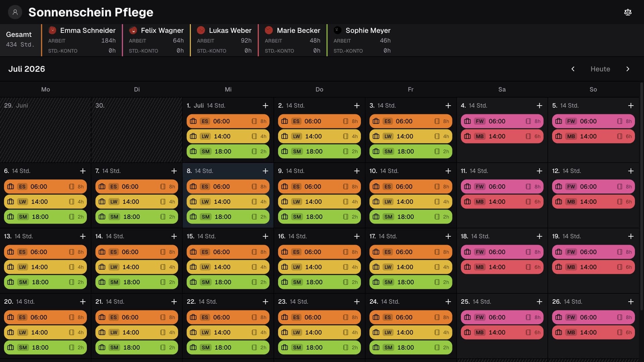Jump to today with Heute button
The image size is (644, 362).
click(x=600, y=69)
